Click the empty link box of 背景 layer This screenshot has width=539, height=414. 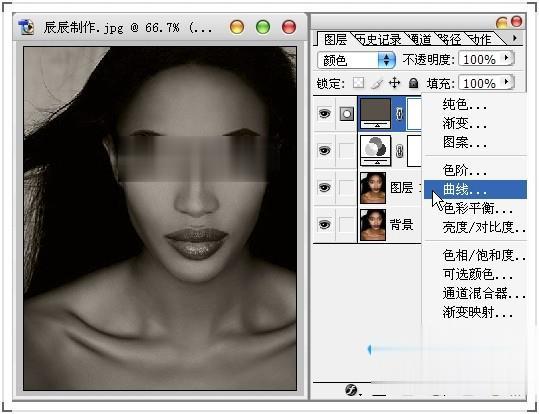tap(346, 225)
